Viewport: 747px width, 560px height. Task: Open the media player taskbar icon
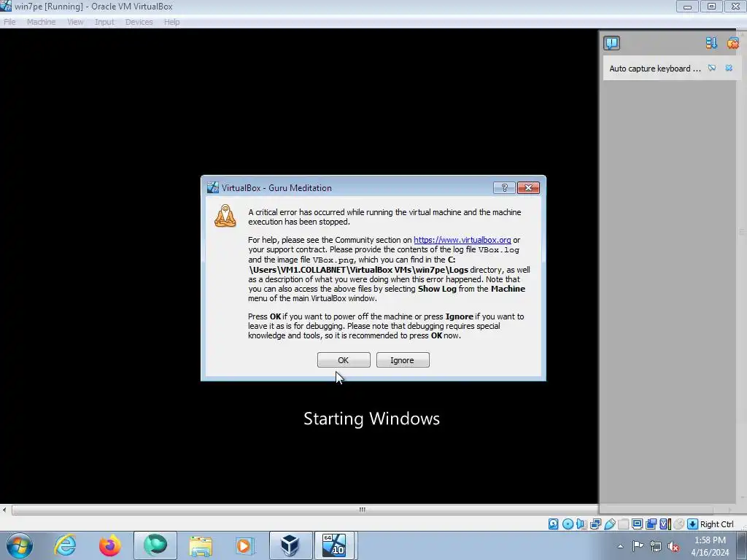point(245,545)
